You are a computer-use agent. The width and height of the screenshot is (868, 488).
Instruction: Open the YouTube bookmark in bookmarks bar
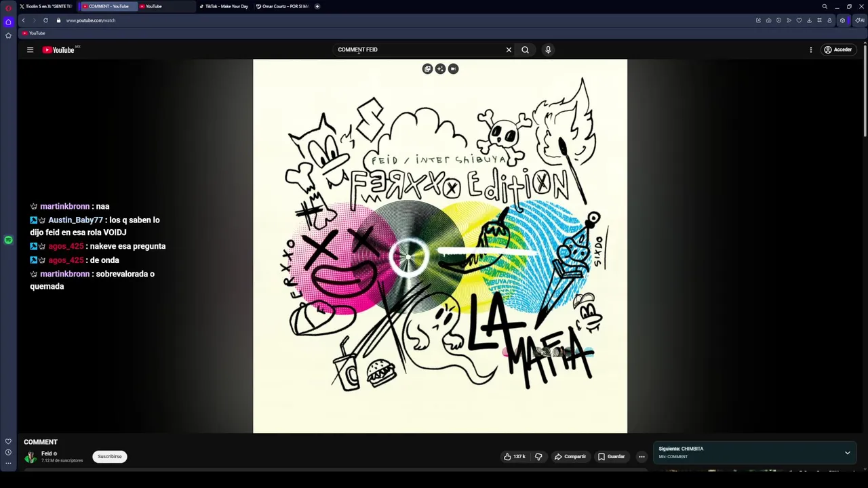coord(33,33)
